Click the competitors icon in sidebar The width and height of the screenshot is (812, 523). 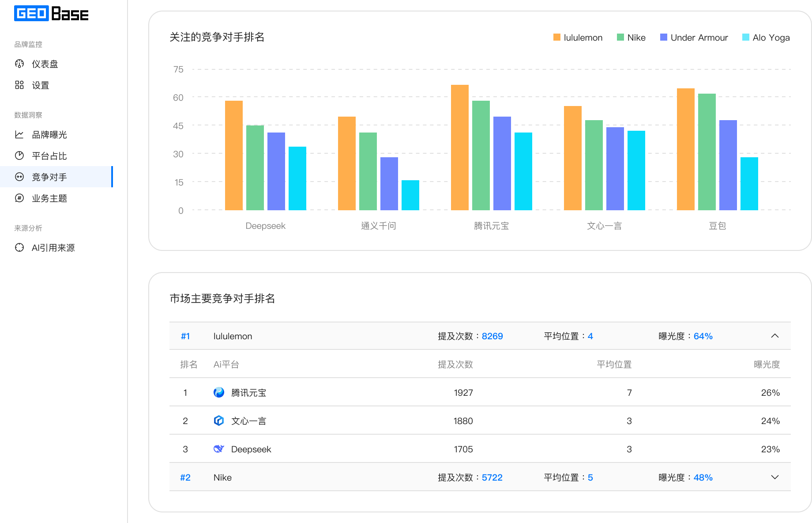click(19, 177)
